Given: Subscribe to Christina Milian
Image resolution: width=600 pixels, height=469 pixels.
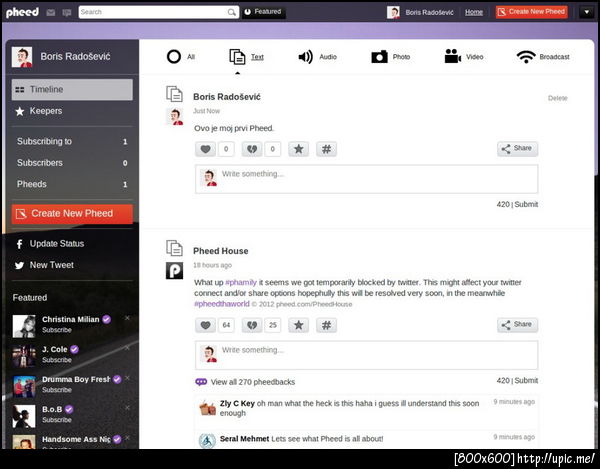Looking at the screenshot, I should click(57, 330).
